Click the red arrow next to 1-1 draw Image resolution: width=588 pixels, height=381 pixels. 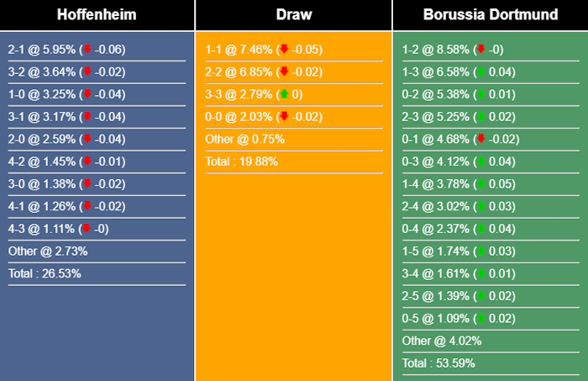coord(284,50)
